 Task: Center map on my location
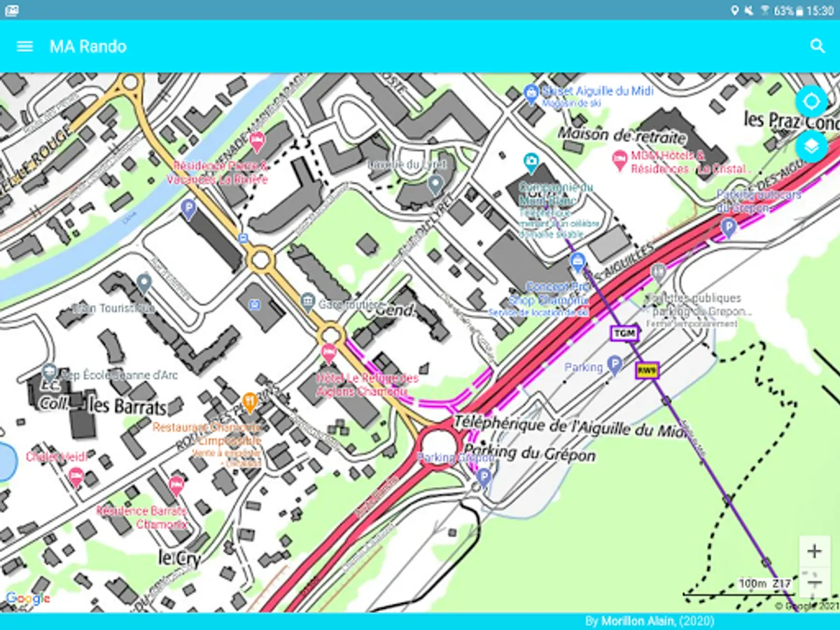click(811, 101)
